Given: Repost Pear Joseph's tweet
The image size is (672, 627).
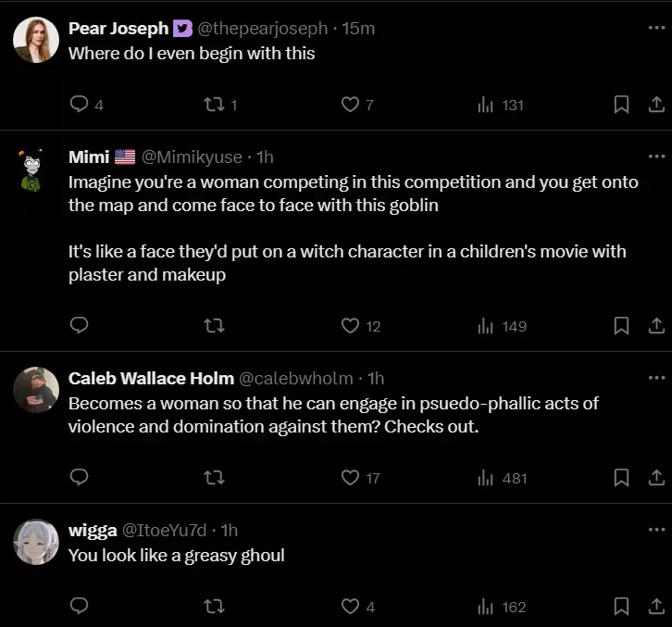Looking at the screenshot, I should click(214, 105).
